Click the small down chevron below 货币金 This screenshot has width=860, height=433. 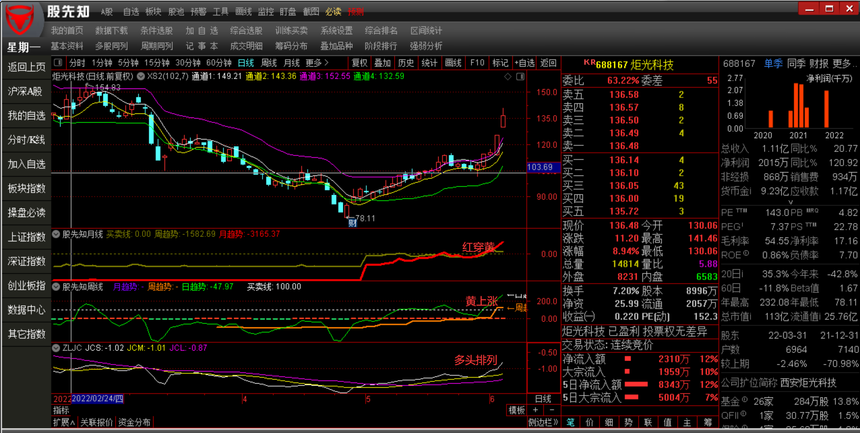click(790, 201)
